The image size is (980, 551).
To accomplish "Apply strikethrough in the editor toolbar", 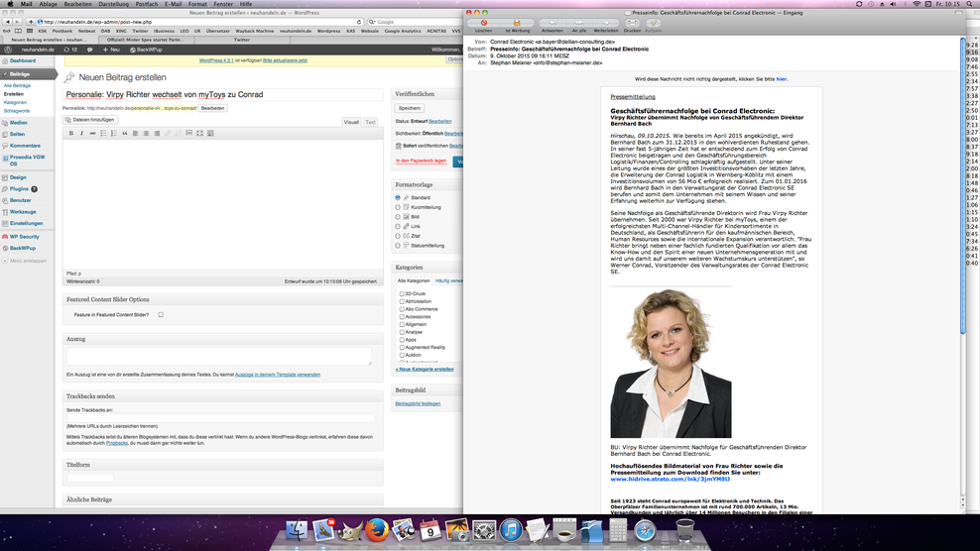I will tap(92, 133).
